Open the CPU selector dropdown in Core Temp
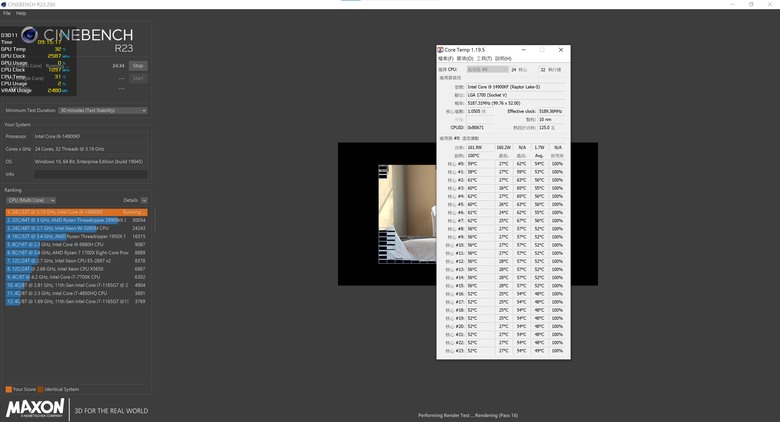This screenshot has height=422, width=780. click(488, 70)
